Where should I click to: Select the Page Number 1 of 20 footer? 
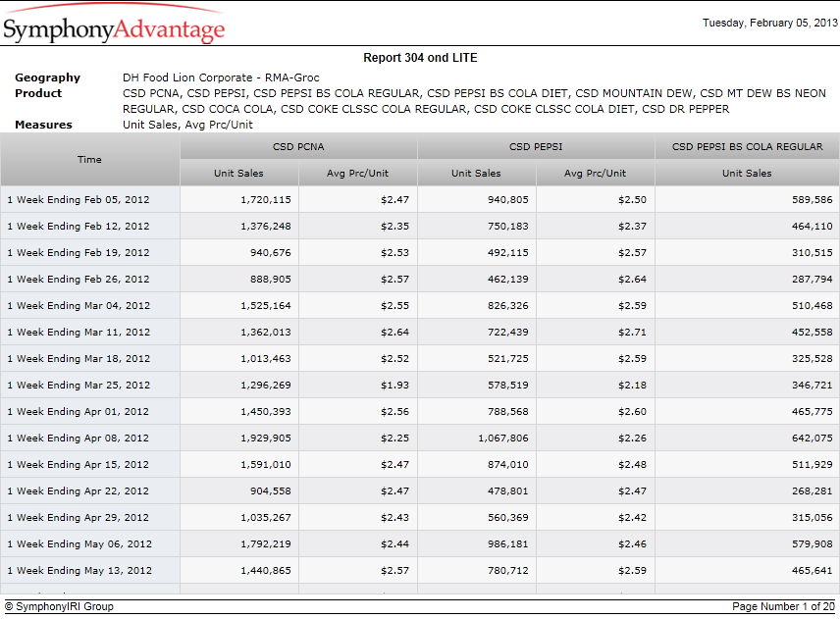pyautogui.click(x=783, y=606)
